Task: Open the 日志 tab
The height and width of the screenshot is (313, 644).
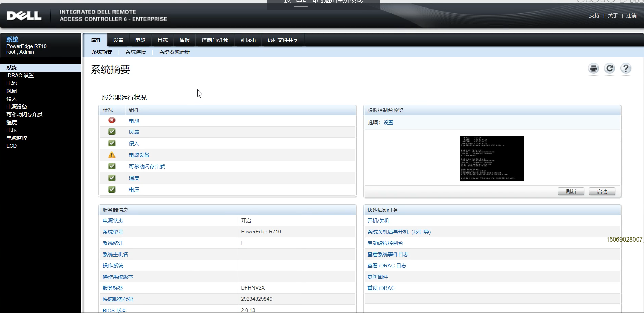Action: point(163,40)
